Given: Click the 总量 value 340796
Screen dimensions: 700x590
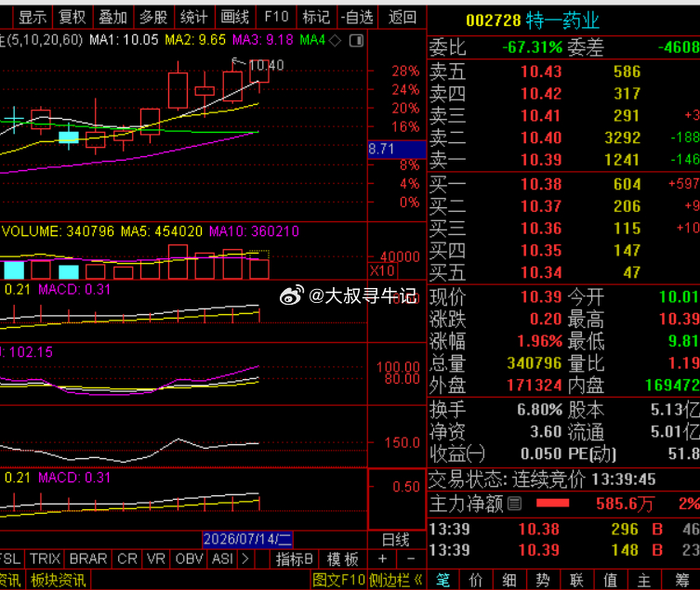Looking at the screenshot, I should pyautogui.click(x=534, y=363).
